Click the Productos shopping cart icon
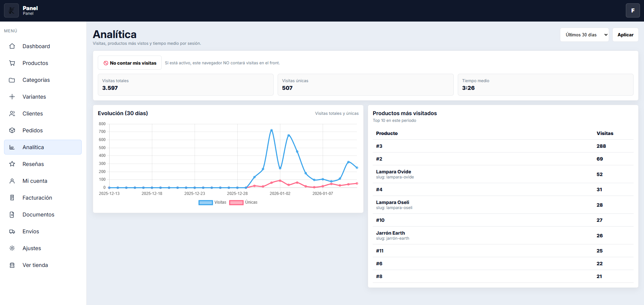The width and height of the screenshot is (644, 305). click(12, 63)
